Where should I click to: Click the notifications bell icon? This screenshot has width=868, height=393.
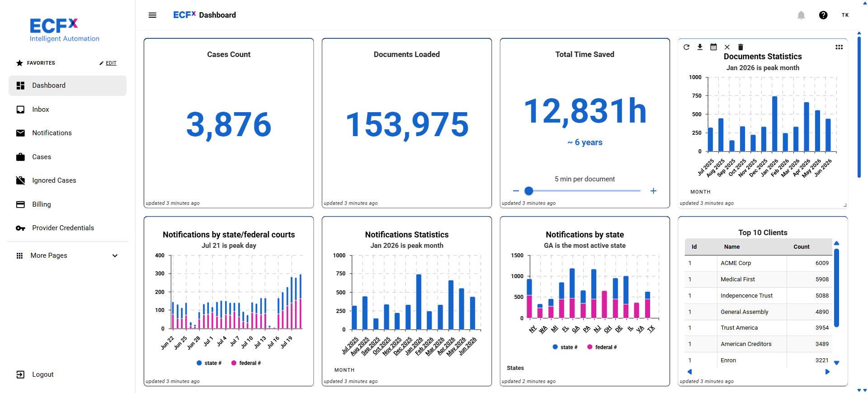pos(801,15)
